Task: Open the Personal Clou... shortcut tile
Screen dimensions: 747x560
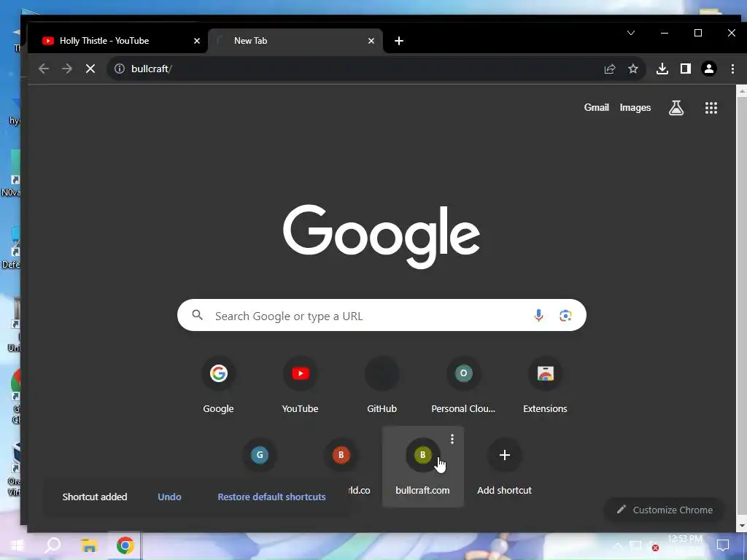Action: [463, 386]
